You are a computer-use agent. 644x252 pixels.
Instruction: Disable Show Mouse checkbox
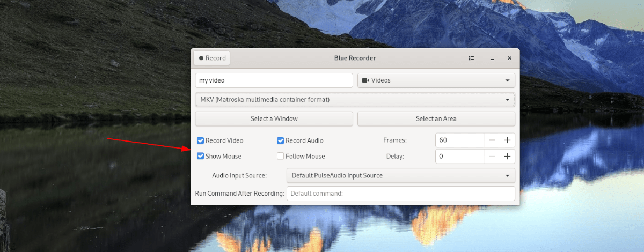click(200, 156)
